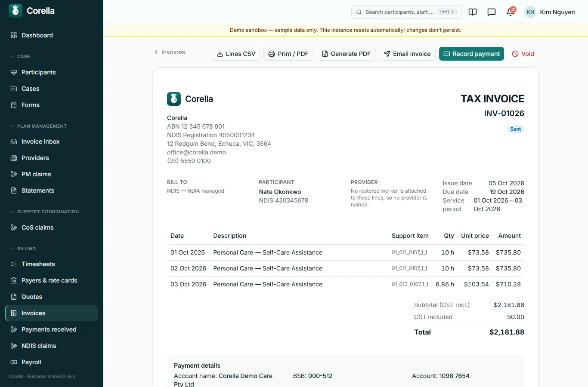The height and width of the screenshot is (387, 588).
Task: Open Statements page
Action: click(52, 190)
